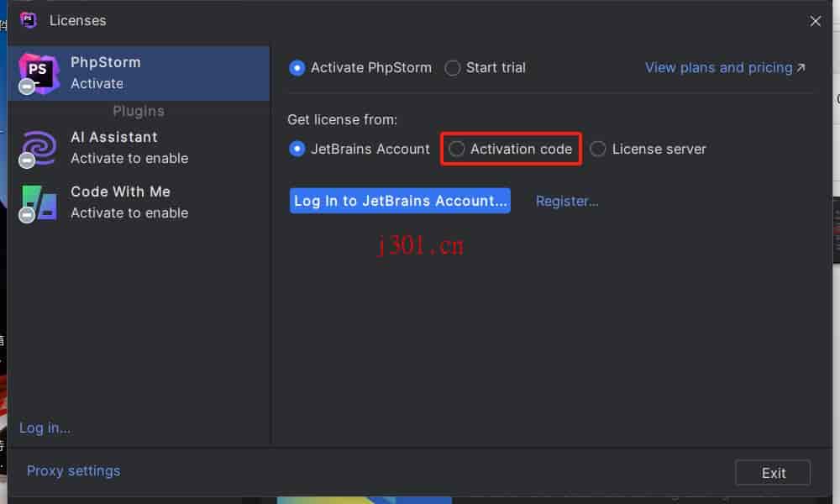Click the Log in link in sidebar

pos(45,428)
